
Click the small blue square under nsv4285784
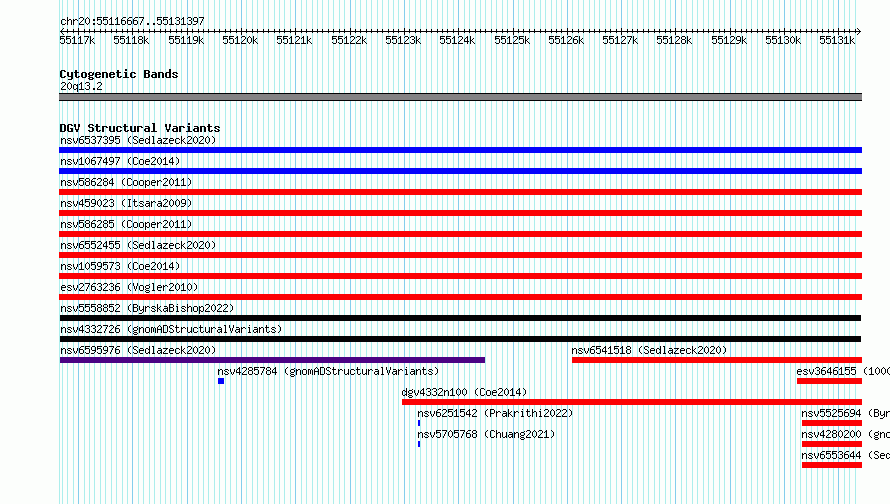click(221, 381)
